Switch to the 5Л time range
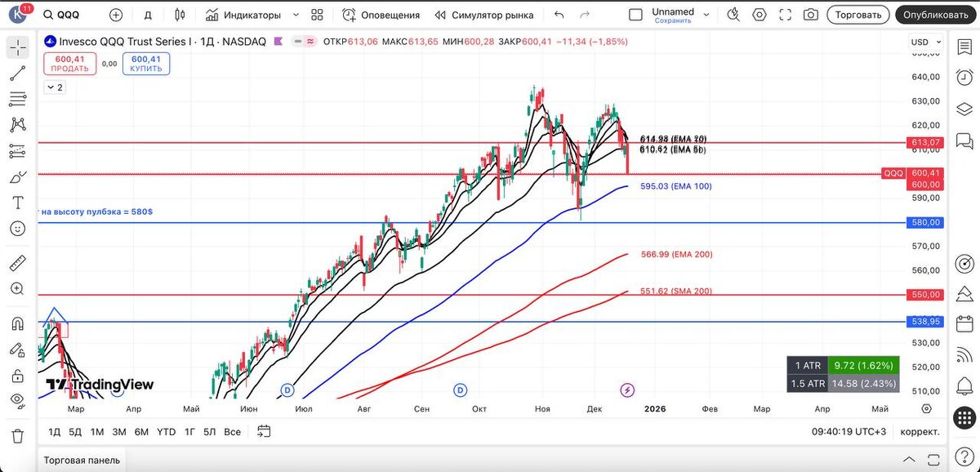The height and width of the screenshot is (472, 980). [x=210, y=431]
